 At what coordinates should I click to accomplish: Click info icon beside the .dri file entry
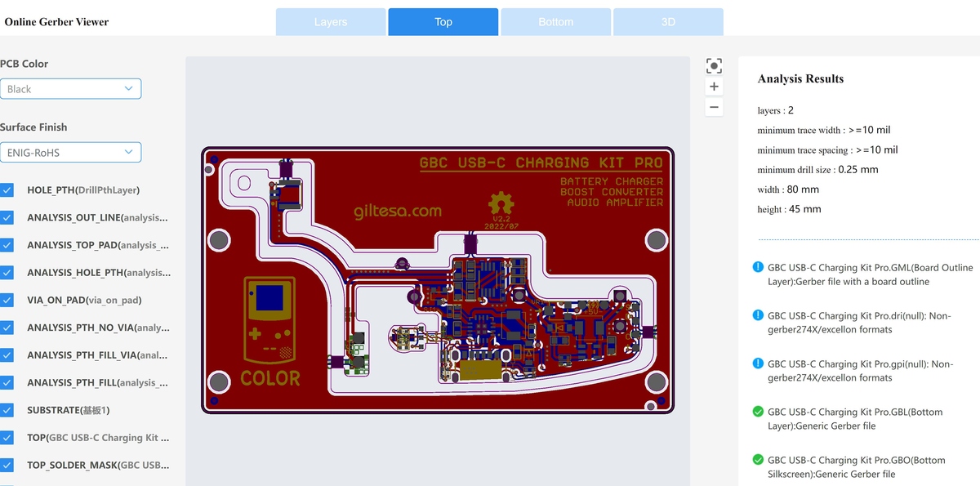[x=758, y=315]
